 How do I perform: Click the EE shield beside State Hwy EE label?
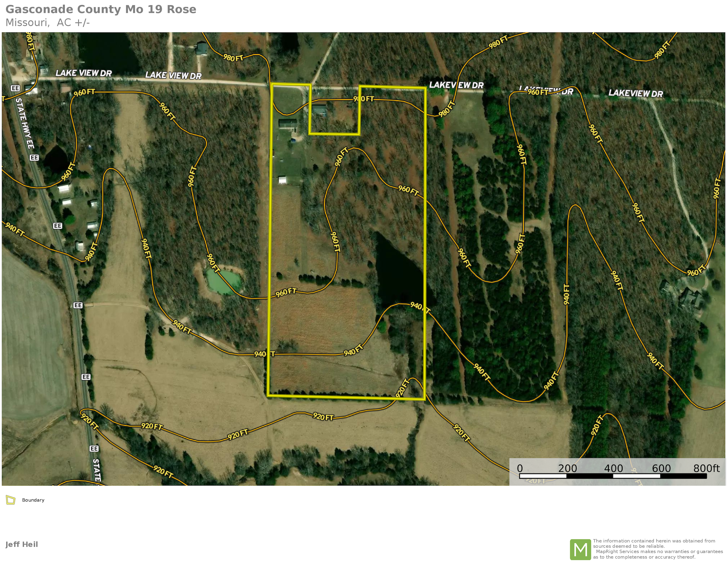(x=34, y=157)
